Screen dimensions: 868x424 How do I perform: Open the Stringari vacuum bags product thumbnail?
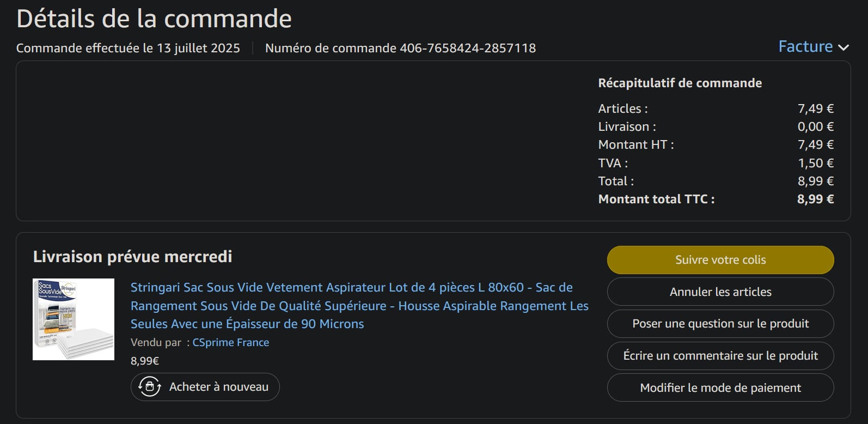point(74,319)
